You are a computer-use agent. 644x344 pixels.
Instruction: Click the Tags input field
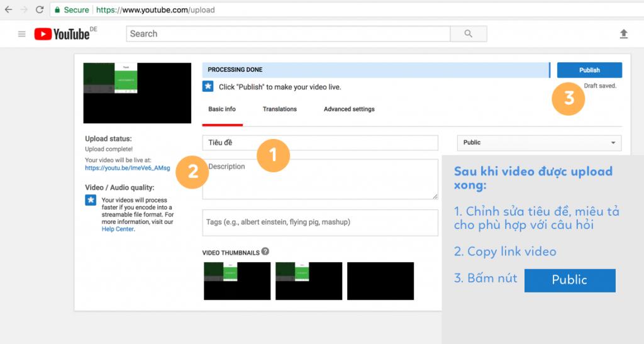point(320,223)
